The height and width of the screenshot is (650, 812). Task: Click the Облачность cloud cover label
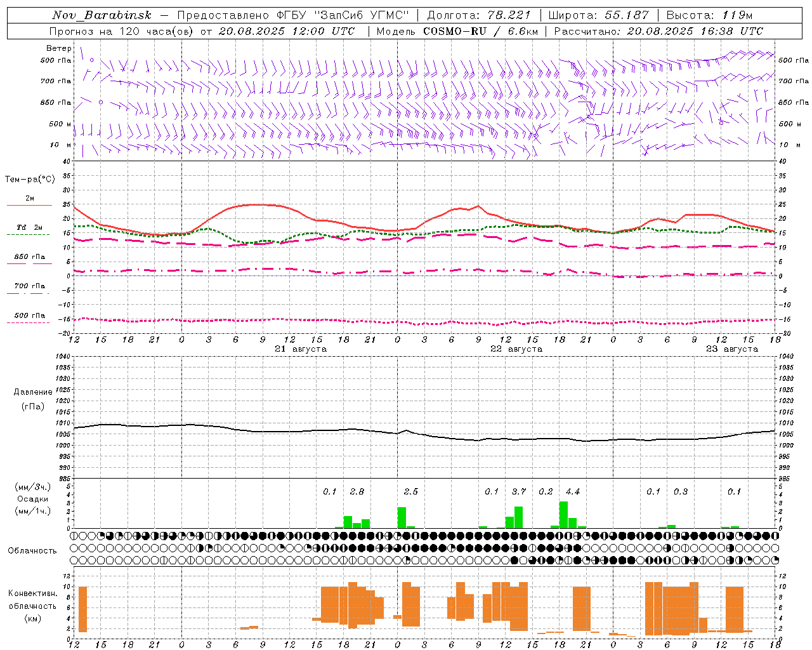[x=32, y=551]
